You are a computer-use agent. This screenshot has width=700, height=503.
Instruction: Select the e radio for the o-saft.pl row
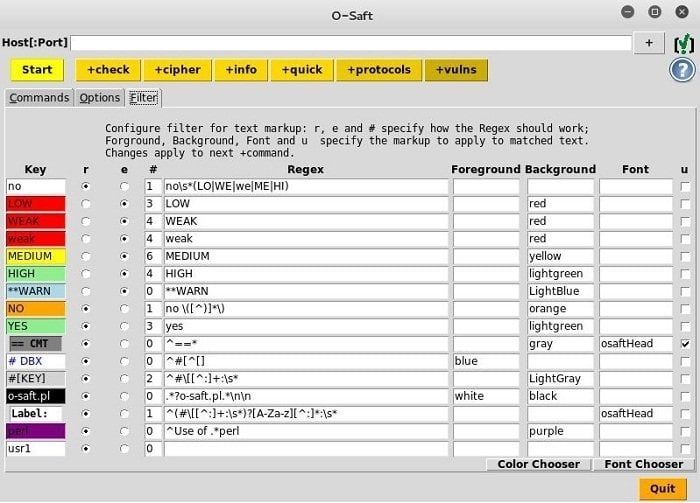tap(125, 396)
